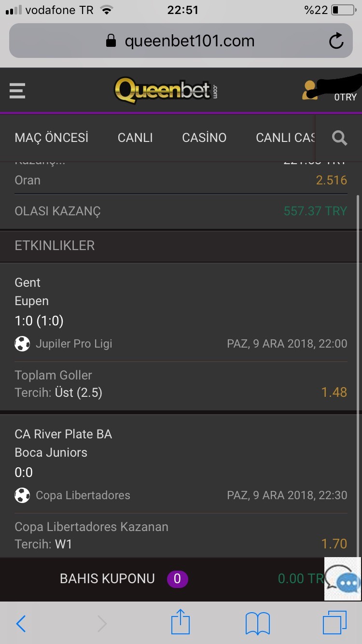
Task: Expand the BAHIS KUPONU bet slip bar
Action: 181,579
